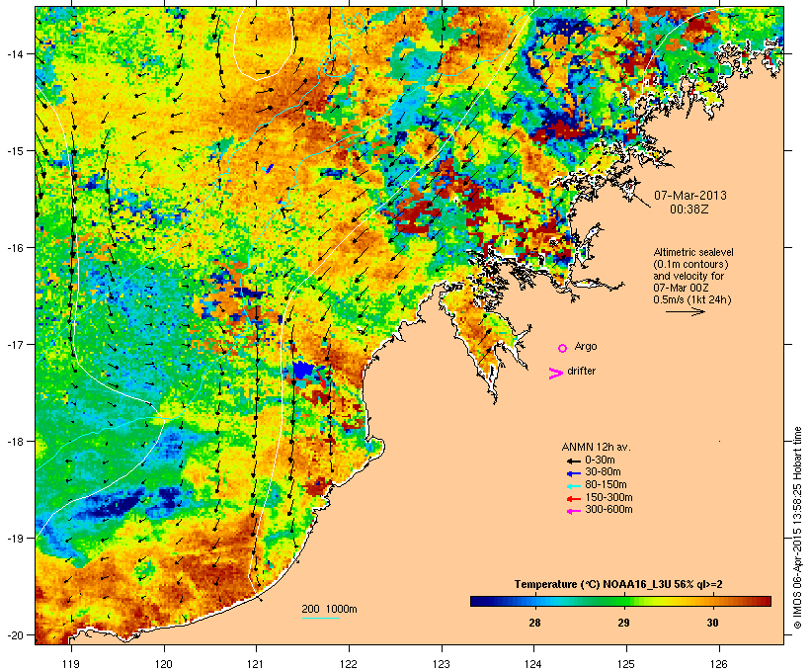Click the IMOS copyright timestamp text
Screen dimensions: 810x672
[x=797, y=528]
